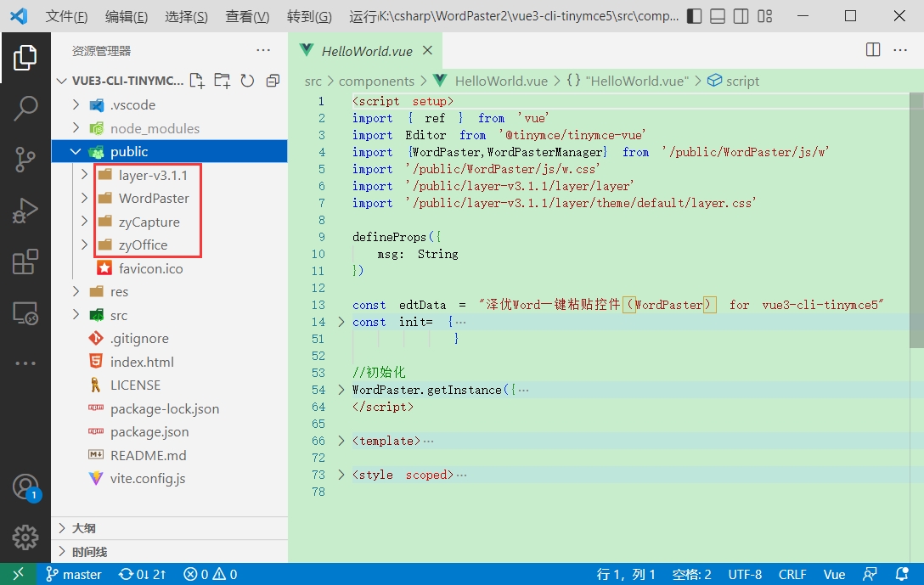Click the master branch in status bar
This screenshot has width=924, height=585.
tap(74, 574)
